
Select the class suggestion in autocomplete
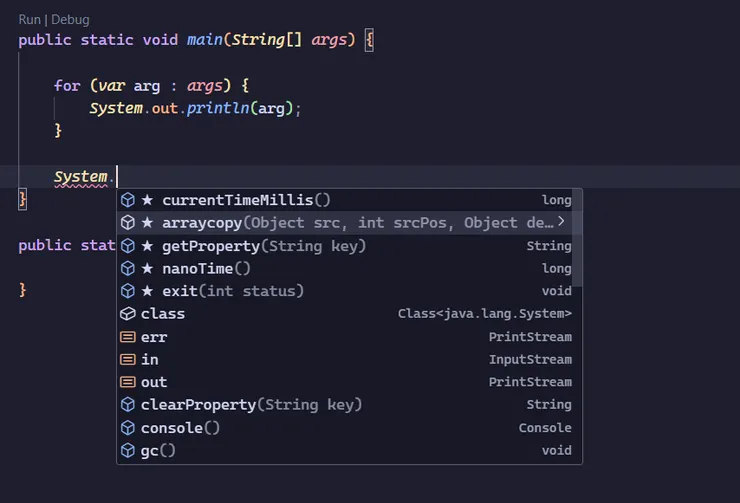(x=163, y=314)
